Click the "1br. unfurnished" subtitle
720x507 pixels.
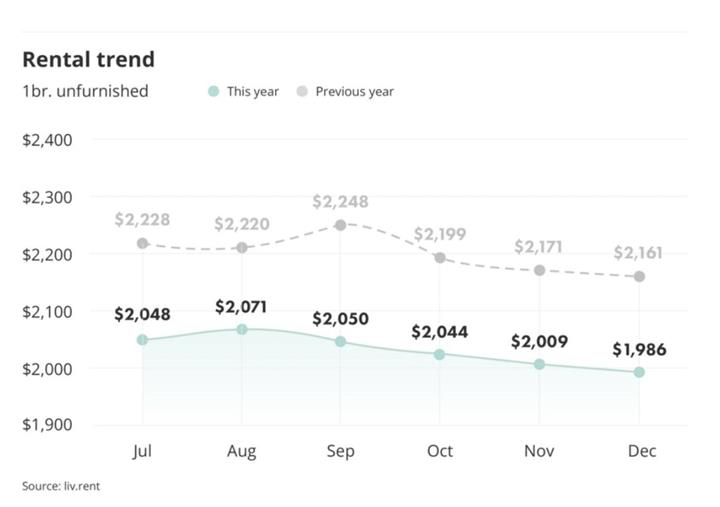(x=85, y=91)
